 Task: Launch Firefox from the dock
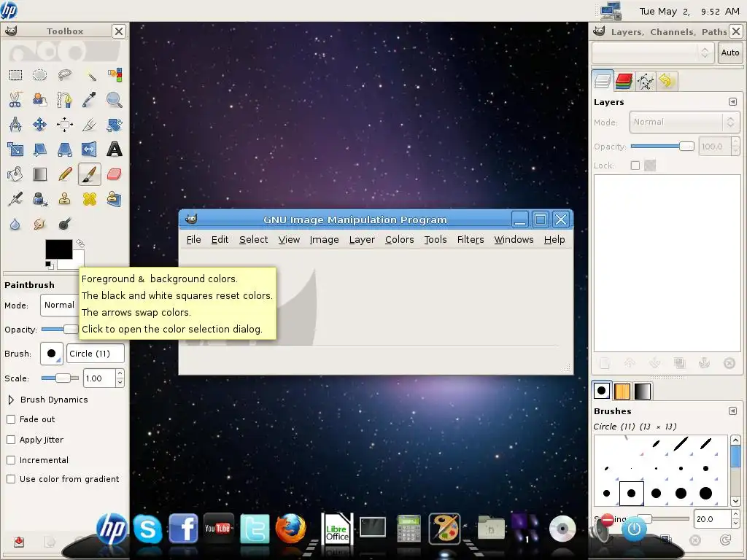pos(290,529)
